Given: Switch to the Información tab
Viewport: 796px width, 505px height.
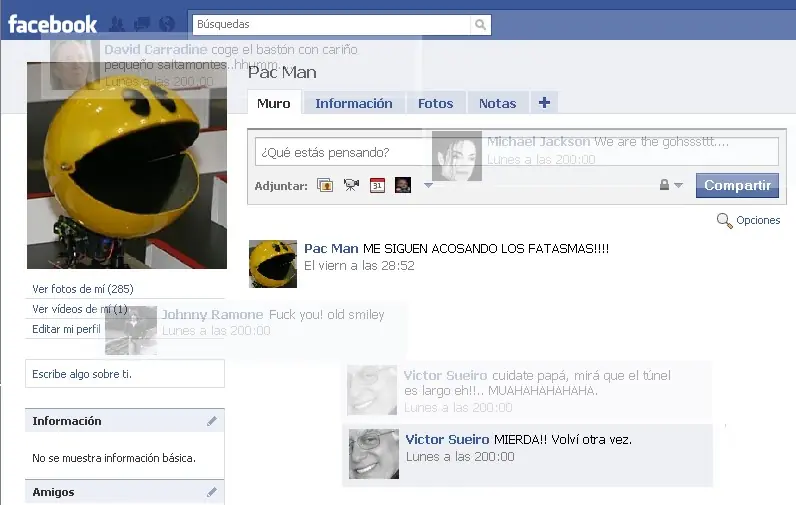Looking at the screenshot, I should click(354, 103).
